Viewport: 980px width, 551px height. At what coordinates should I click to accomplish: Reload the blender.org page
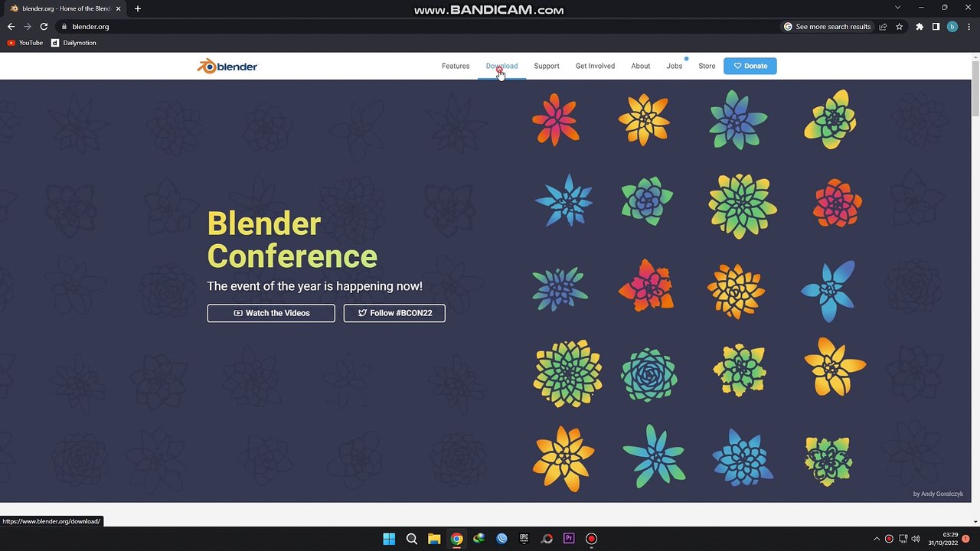tap(44, 27)
